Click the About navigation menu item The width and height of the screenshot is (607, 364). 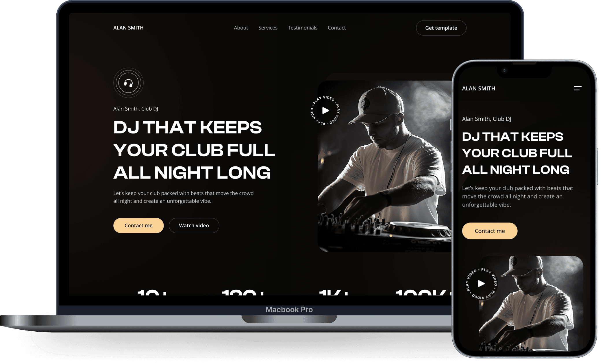point(240,27)
